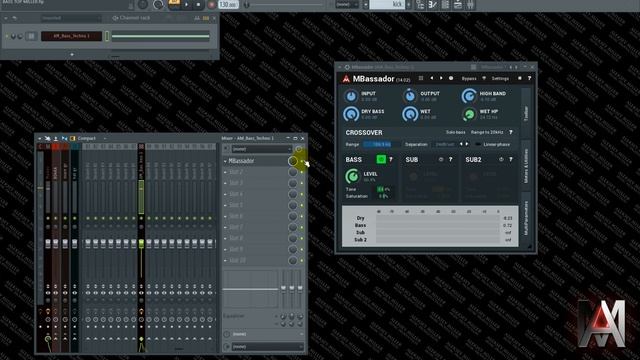Open mixer input (none) dropdown at top
This screenshot has width=640, height=360.
click(x=262, y=149)
